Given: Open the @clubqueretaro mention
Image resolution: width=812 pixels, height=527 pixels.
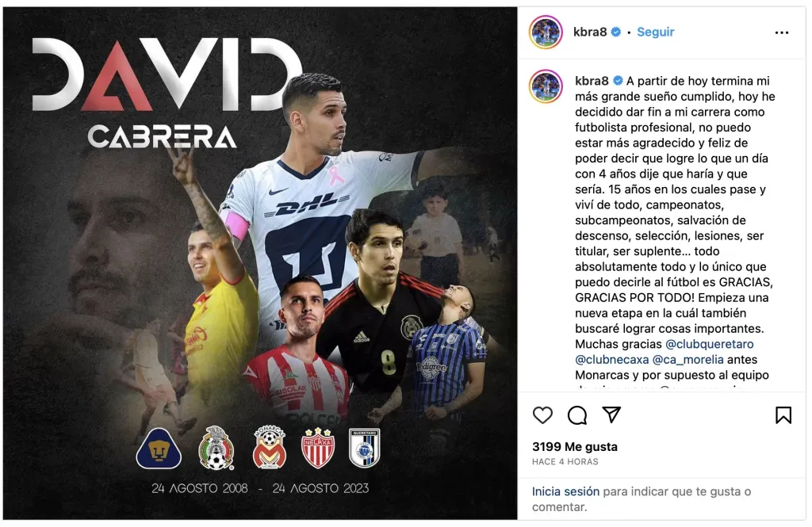Looking at the screenshot, I should (709, 344).
